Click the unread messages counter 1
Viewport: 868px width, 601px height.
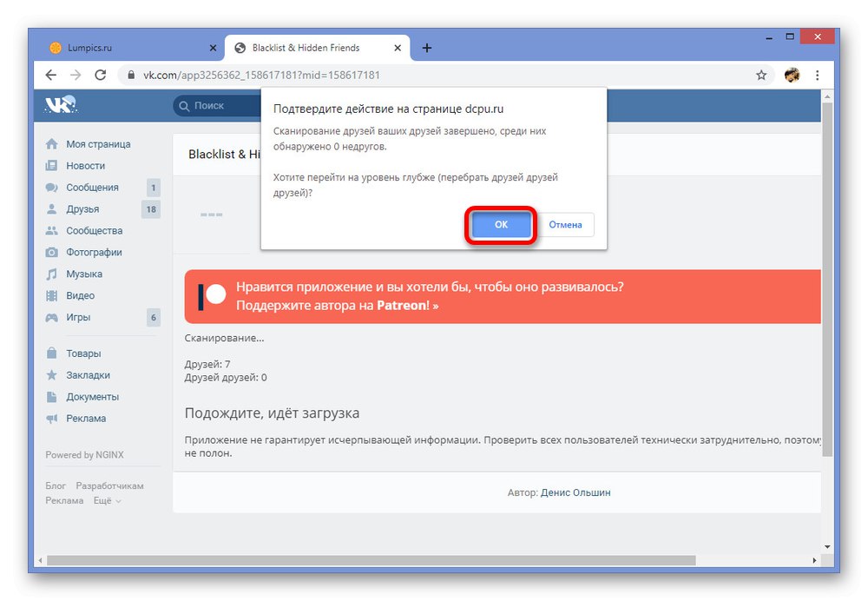tap(154, 188)
